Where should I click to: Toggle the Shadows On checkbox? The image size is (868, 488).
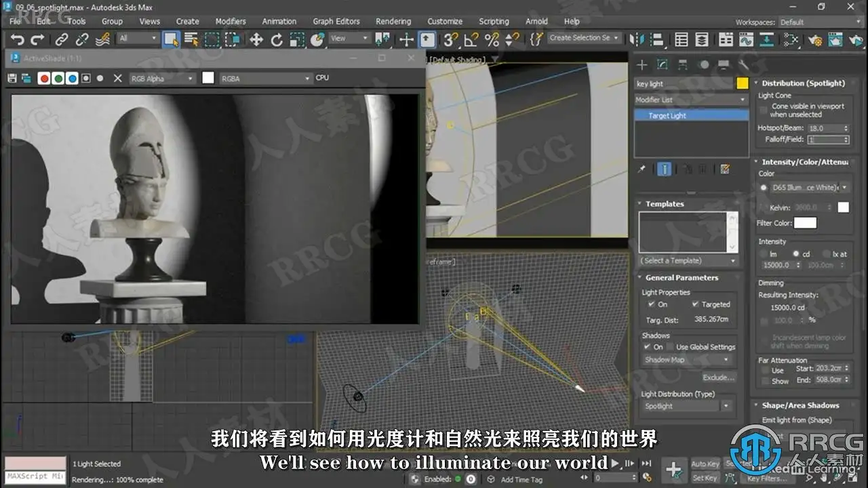coord(647,347)
